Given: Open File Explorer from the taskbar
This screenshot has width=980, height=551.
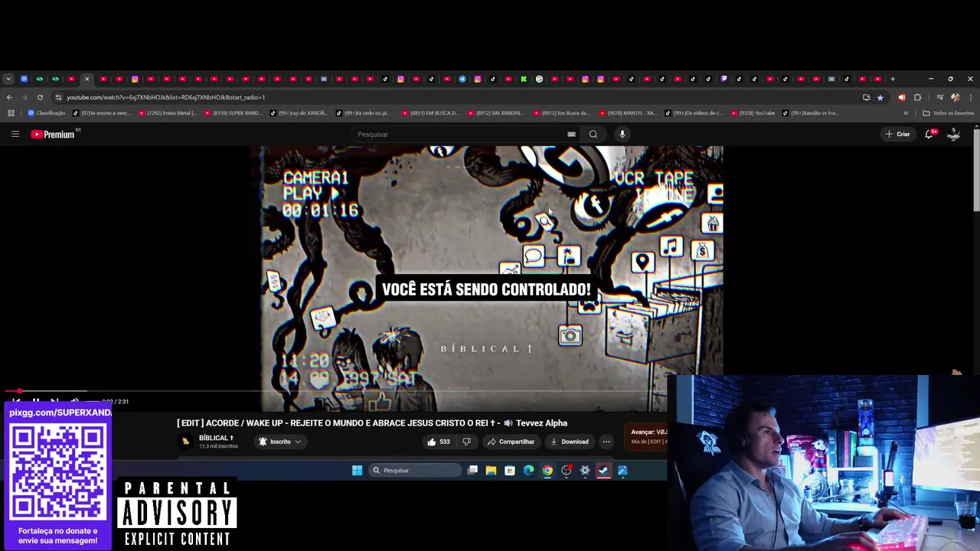Looking at the screenshot, I should click(x=491, y=470).
